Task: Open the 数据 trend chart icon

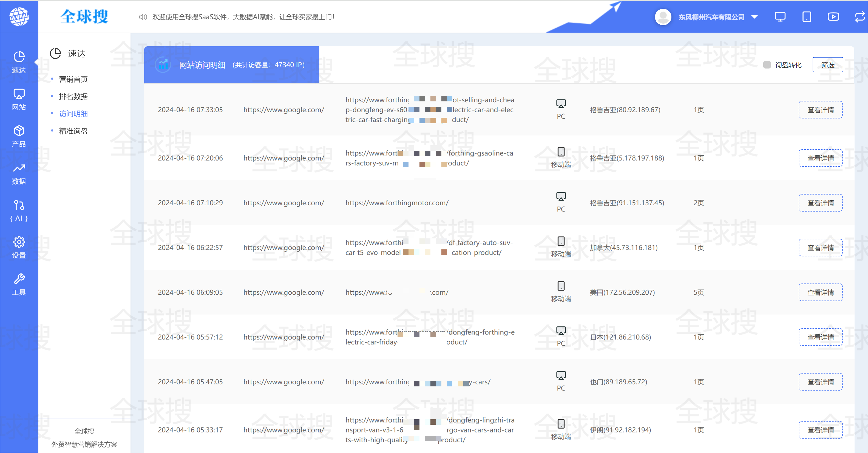Action: (19, 168)
